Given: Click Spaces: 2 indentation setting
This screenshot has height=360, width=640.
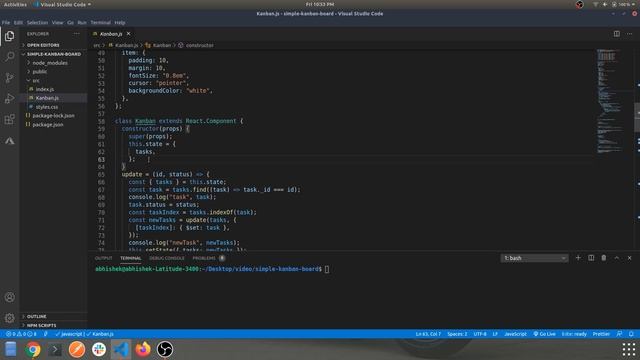Looking at the screenshot, I should [x=457, y=334].
